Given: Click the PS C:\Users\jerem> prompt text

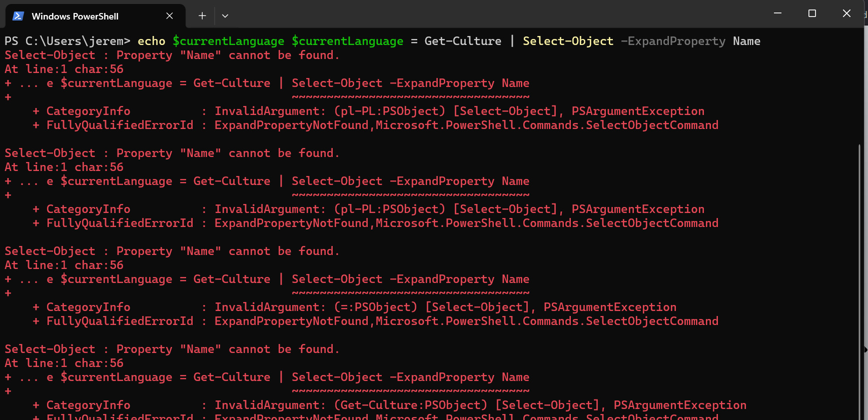Looking at the screenshot, I should click(x=67, y=41).
